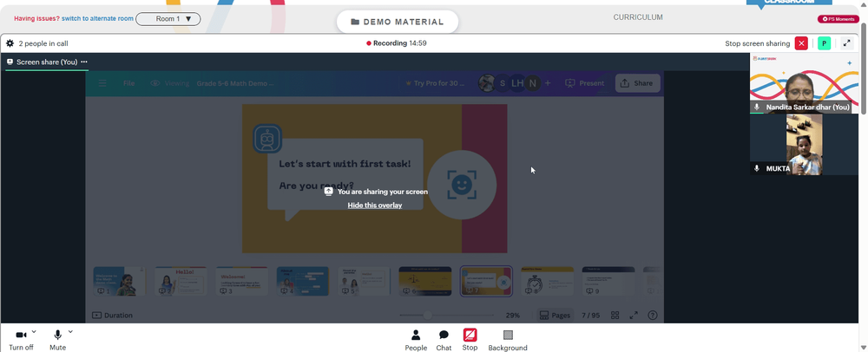868x352 pixels.
Task: Click MUKTA participant video tile
Action: pyautogui.click(x=804, y=145)
